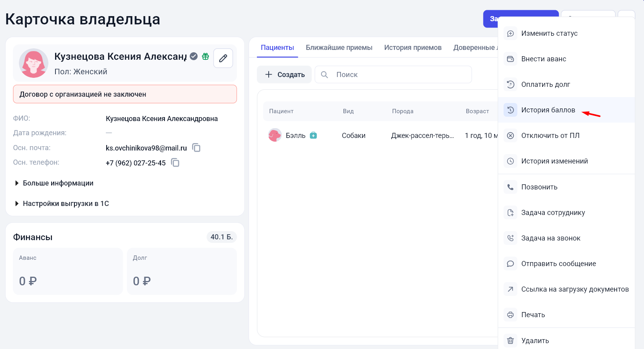This screenshot has height=349, width=644.
Task: Click the История баллов clock icon
Action: 510,110
